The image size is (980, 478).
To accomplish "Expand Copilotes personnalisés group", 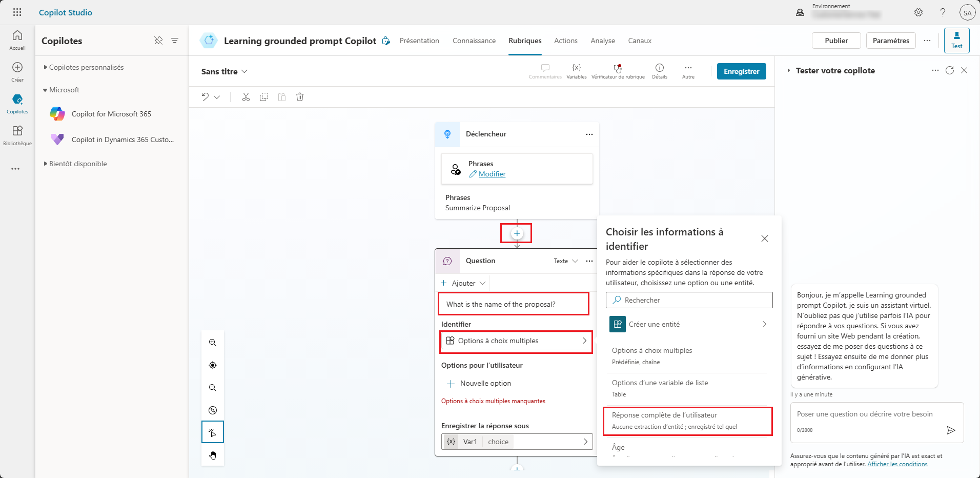I will tap(84, 67).
